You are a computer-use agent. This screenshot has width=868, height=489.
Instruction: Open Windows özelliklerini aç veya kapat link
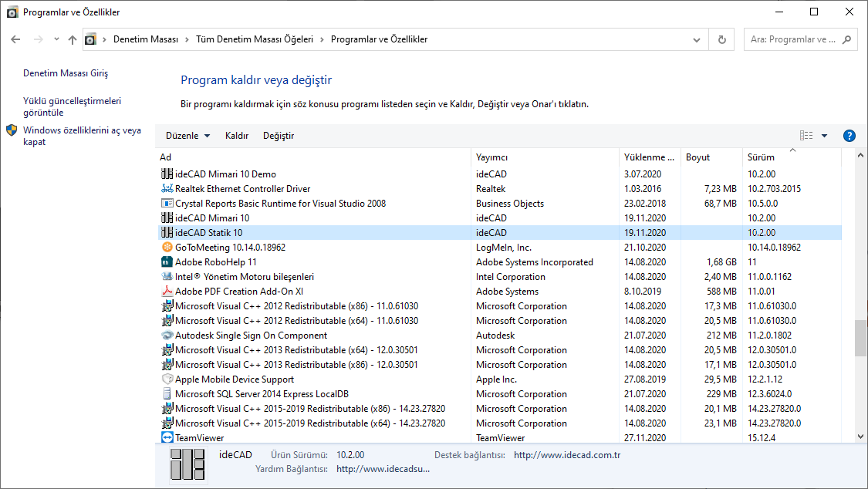click(x=82, y=136)
